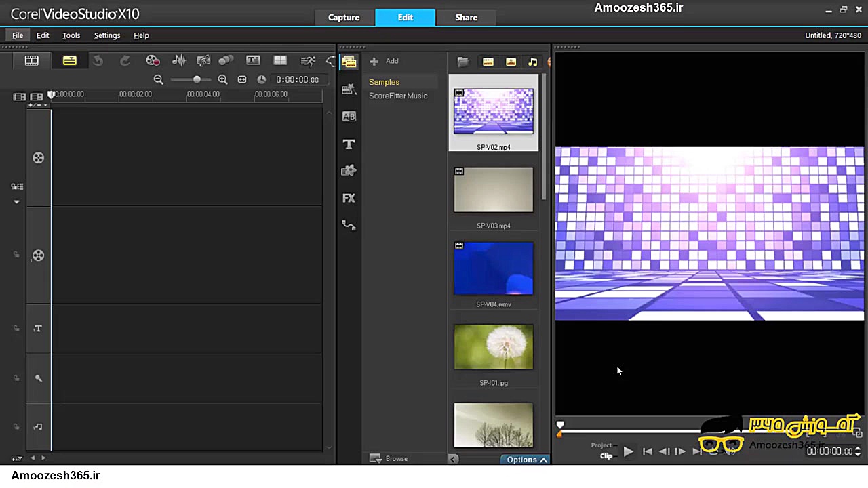
Task: Open the File menu
Action: [x=18, y=35]
